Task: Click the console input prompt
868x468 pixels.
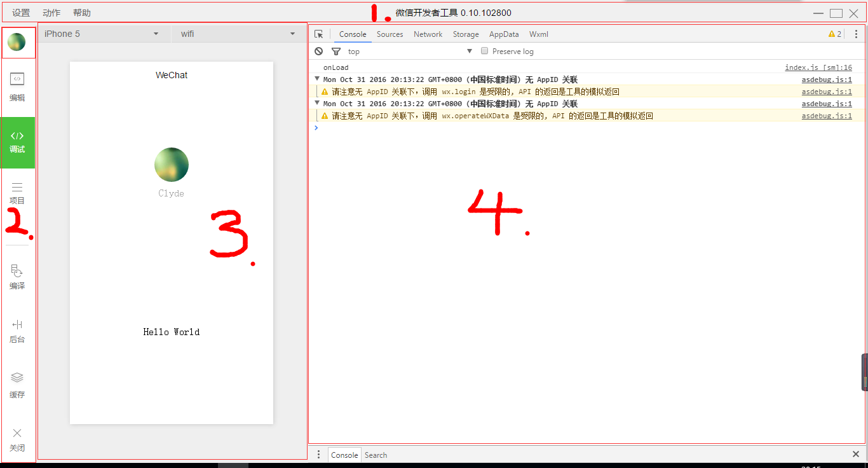Action: [x=587, y=128]
